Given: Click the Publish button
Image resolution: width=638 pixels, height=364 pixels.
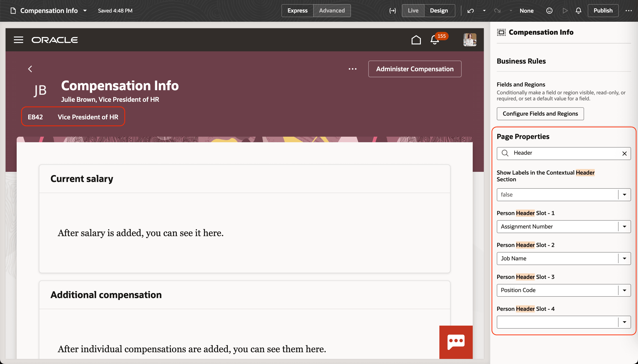Looking at the screenshot, I should pyautogui.click(x=603, y=10).
